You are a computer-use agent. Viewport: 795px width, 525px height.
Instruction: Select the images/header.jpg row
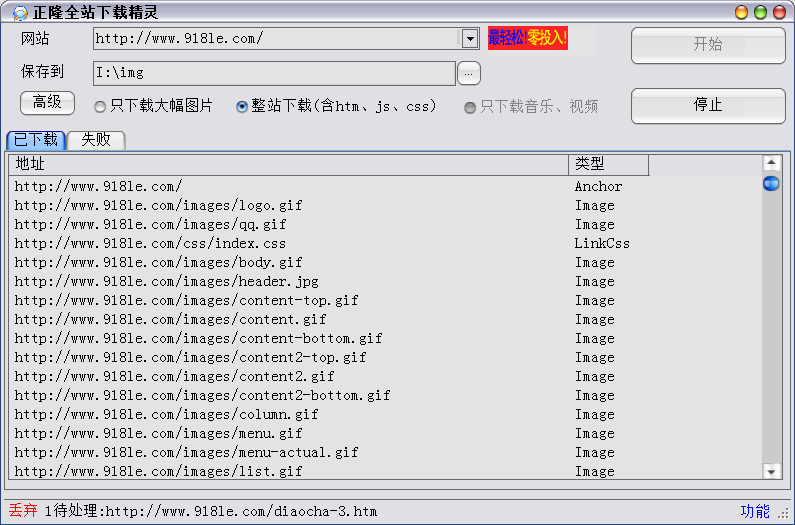tap(385, 282)
